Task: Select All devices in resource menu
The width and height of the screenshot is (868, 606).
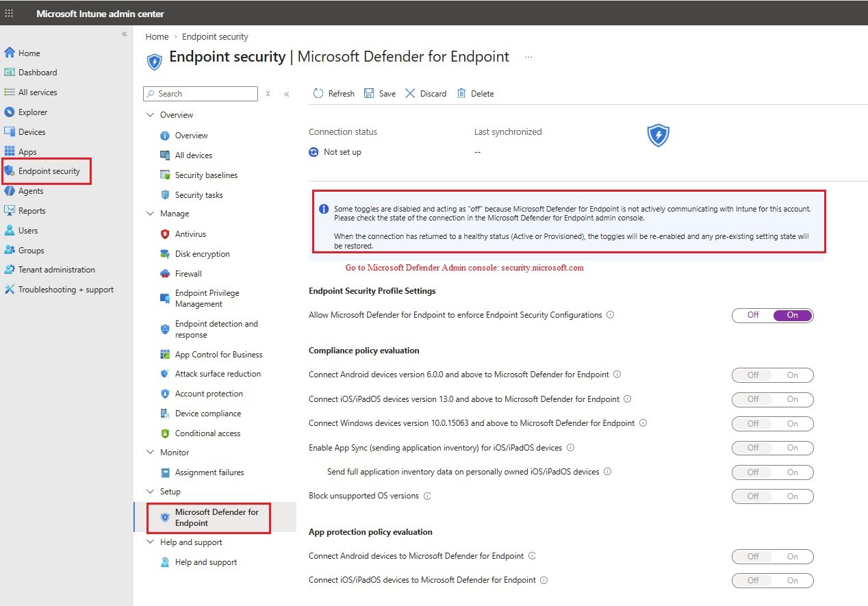Action: [194, 155]
